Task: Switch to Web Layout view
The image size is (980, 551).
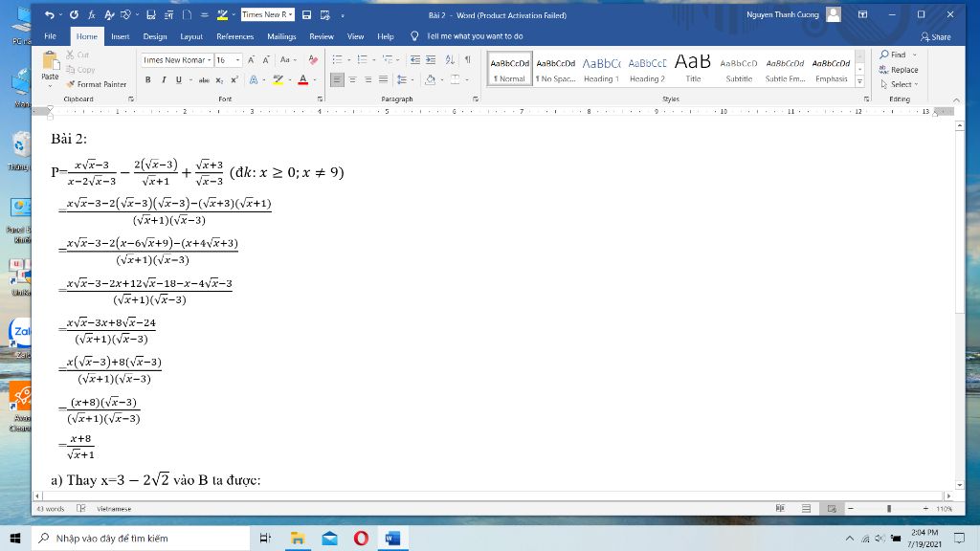Action: tap(832, 509)
